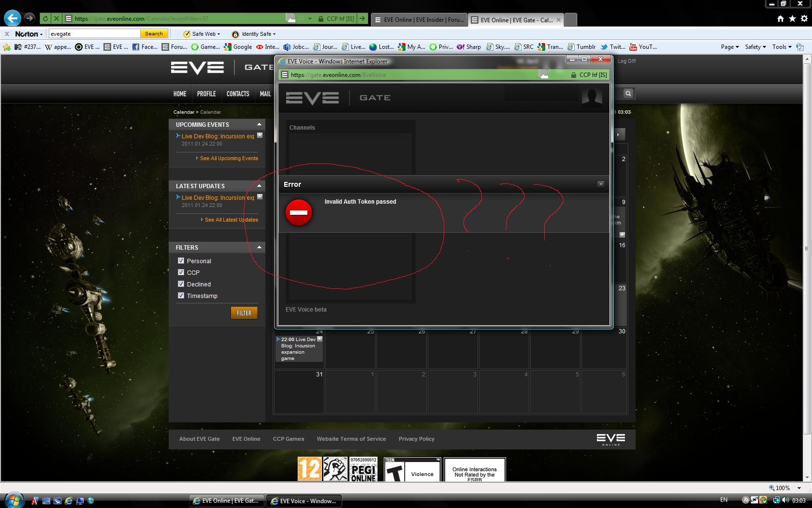Image resolution: width=812 pixels, height=508 pixels.
Task: Toggle the Personal filter checkbox
Action: coord(181,260)
